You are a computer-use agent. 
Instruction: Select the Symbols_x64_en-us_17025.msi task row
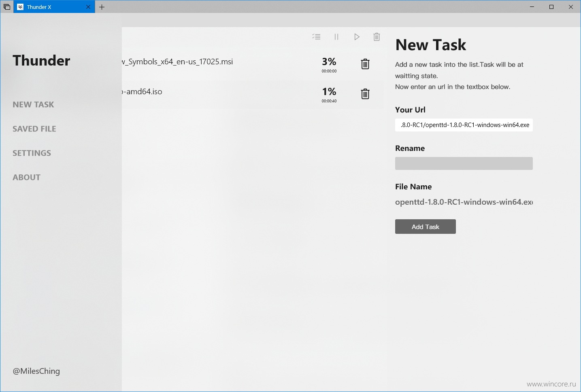(253, 64)
